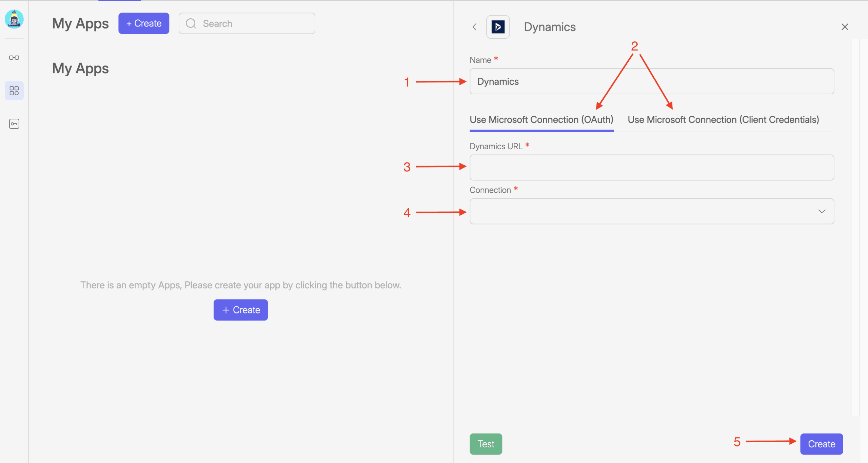Screen dimensions: 868x463
Task: Click the Create button in Dynamics panel
Action: click(x=821, y=444)
